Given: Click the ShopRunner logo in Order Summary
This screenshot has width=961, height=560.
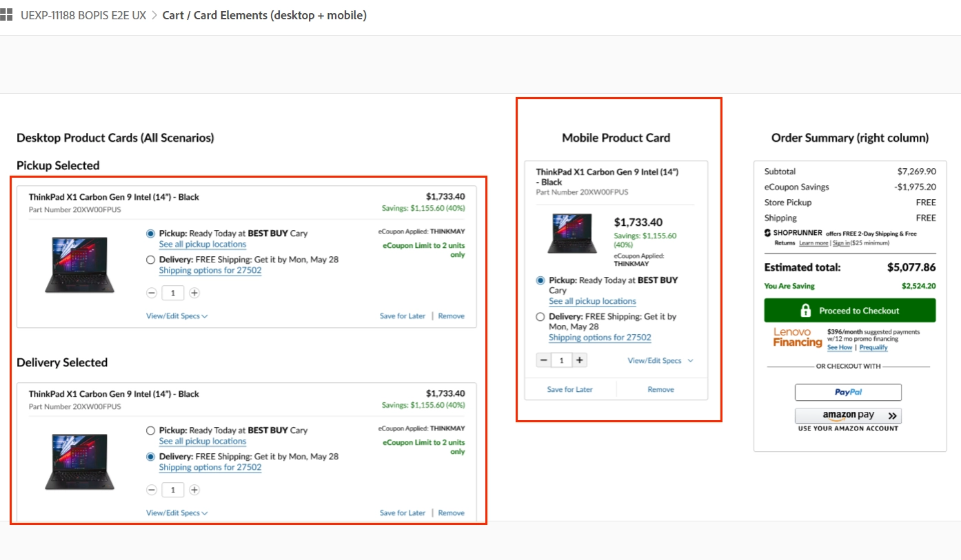Looking at the screenshot, I should click(x=793, y=233).
